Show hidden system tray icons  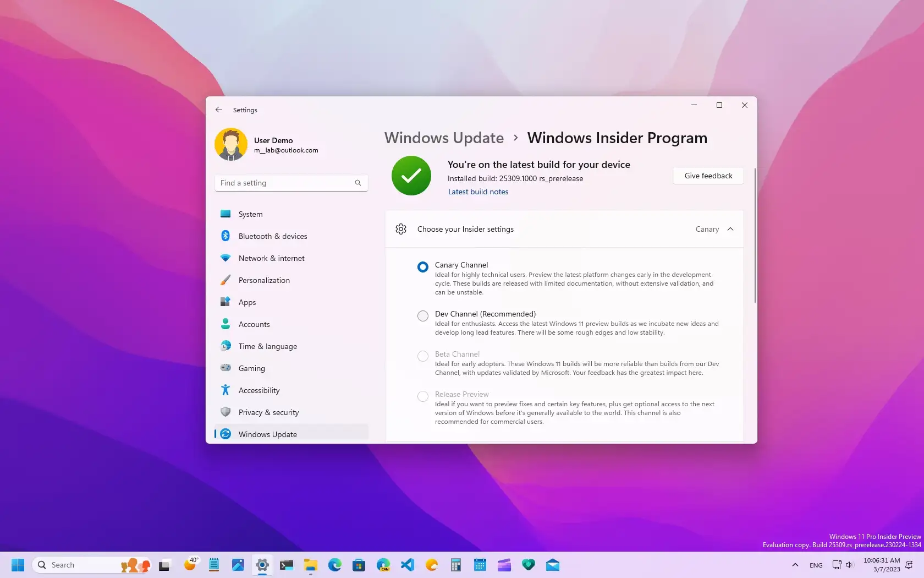(x=795, y=565)
